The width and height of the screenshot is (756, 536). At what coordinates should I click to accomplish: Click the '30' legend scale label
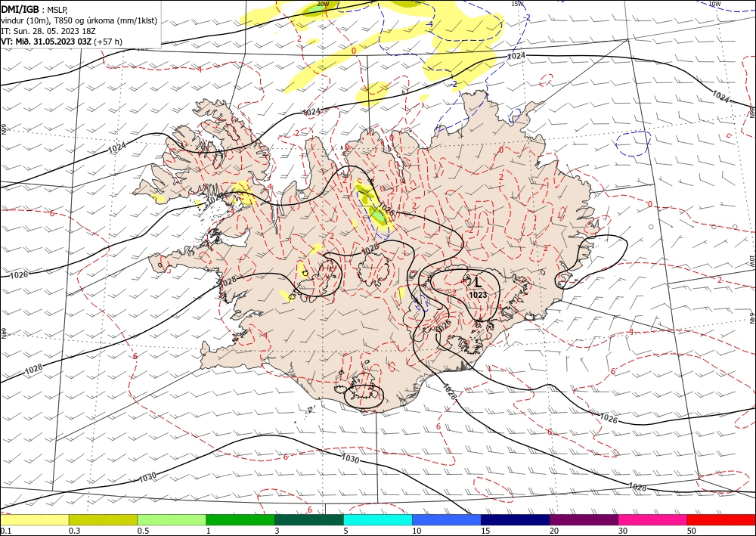[623, 531]
